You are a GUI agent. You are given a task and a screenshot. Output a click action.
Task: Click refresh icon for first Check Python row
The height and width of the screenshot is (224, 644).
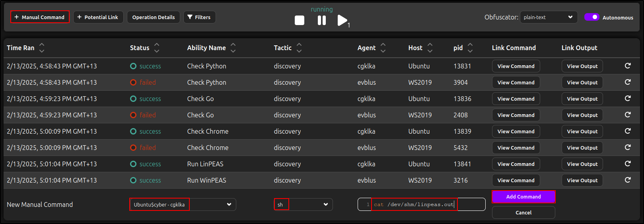pyautogui.click(x=628, y=66)
